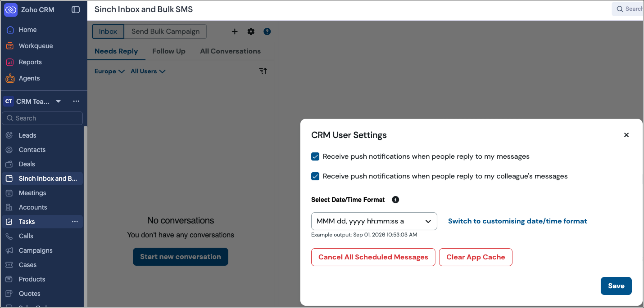Screen dimensions: 644x308
Task: Expand the All Users filter
Action: (148, 71)
